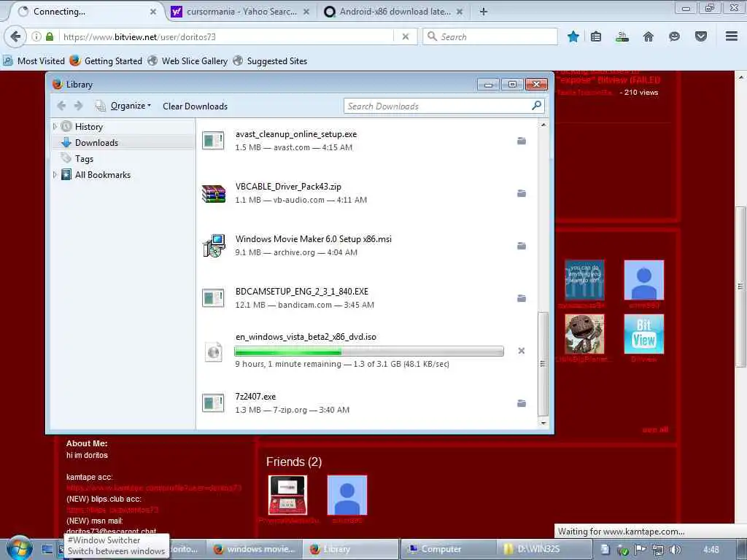Click the network tray icon

pyautogui.click(x=658, y=550)
